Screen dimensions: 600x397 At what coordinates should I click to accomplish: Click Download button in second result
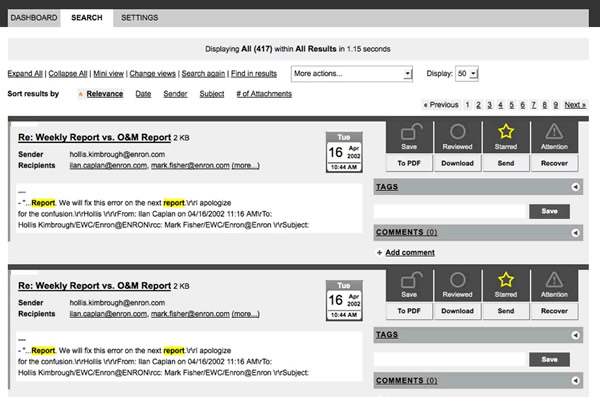click(x=457, y=311)
